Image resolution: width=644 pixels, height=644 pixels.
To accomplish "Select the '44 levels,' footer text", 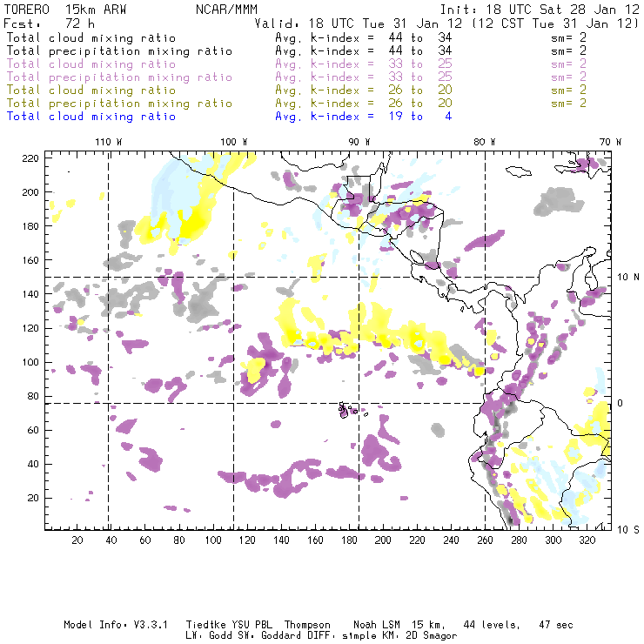I will pyautogui.click(x=492, y=625).
